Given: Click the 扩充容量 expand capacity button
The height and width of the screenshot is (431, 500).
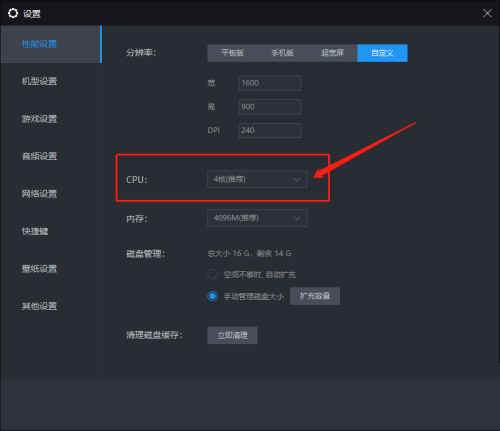Looking at the screenshot, I should tap(315, 296).
